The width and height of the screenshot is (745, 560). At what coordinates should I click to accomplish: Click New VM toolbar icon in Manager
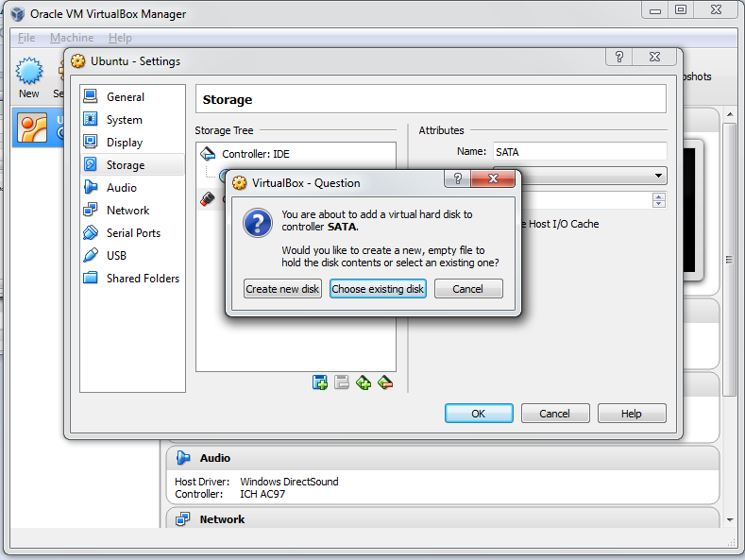pos(29,78)
